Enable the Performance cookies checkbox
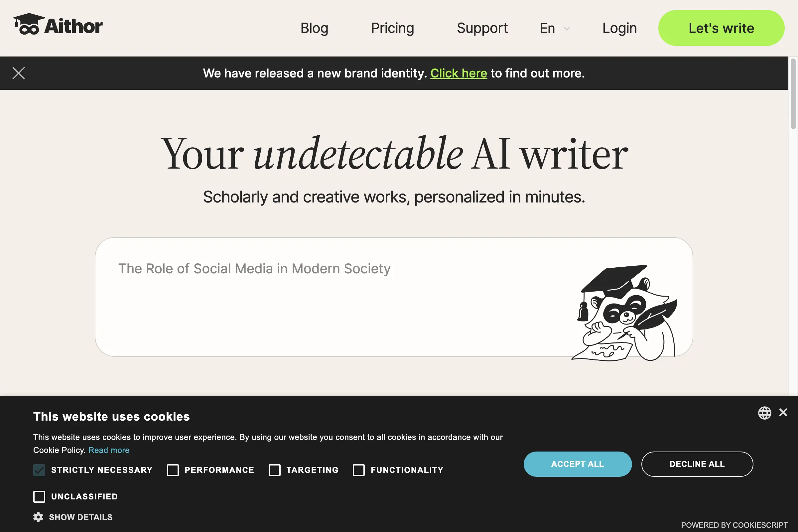Viewport: 798px width, 532px height. (173, 470)
